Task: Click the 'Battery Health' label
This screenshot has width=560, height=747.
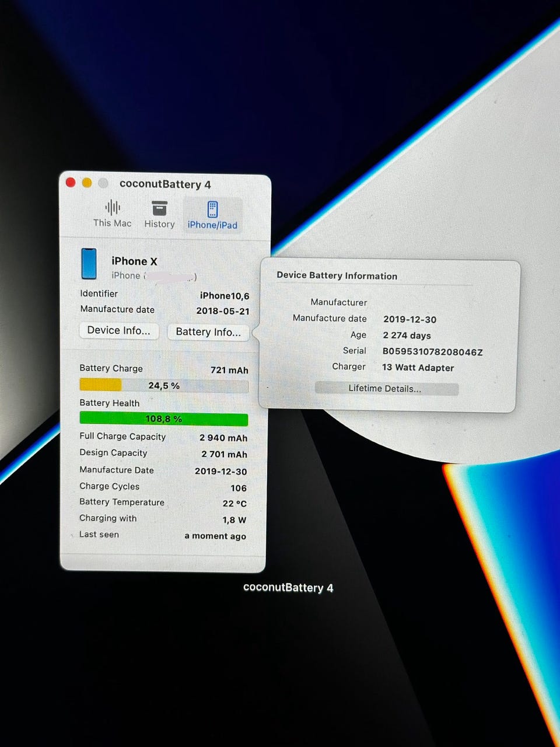Action: (110, 403)
